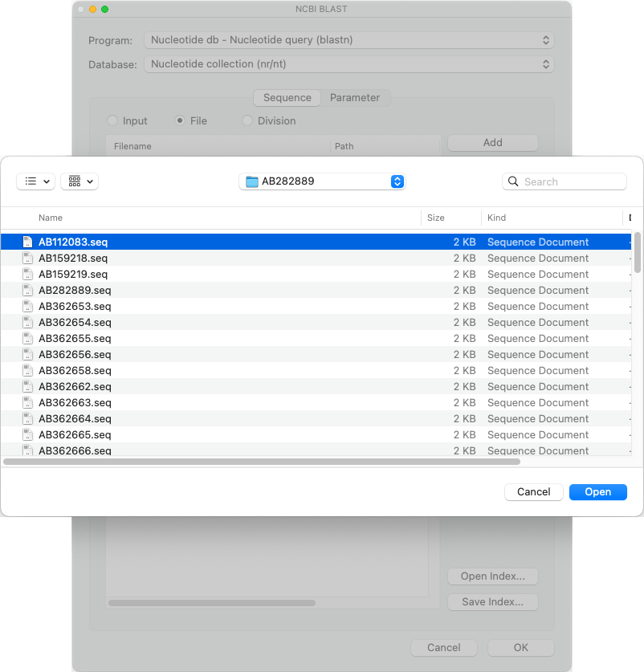
Task: Sort files by Kind column header
Action: 496,218
